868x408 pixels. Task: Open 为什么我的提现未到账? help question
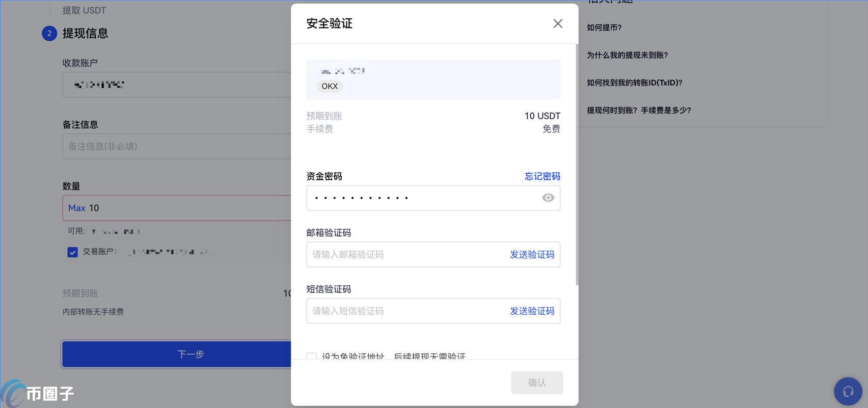627,55
